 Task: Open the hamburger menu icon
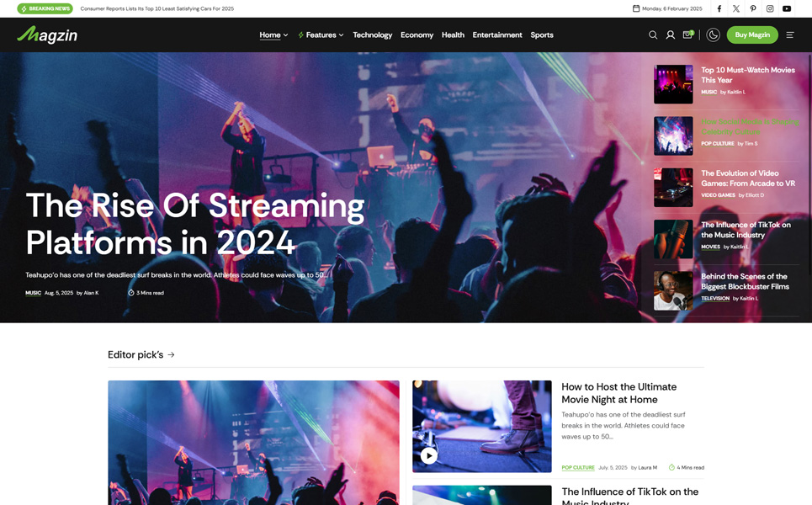(790, 35)
